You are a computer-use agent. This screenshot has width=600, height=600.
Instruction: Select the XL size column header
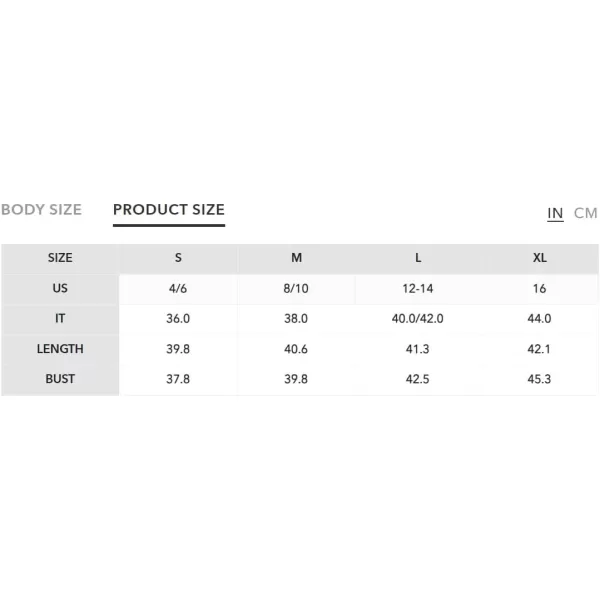pos(540,258)
